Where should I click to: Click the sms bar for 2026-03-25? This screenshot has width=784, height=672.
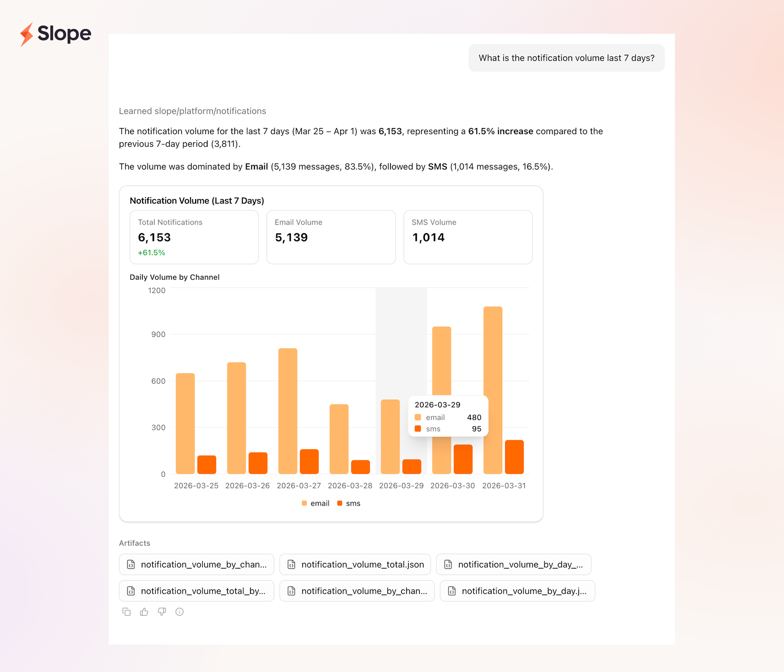(x=207, y=465)
